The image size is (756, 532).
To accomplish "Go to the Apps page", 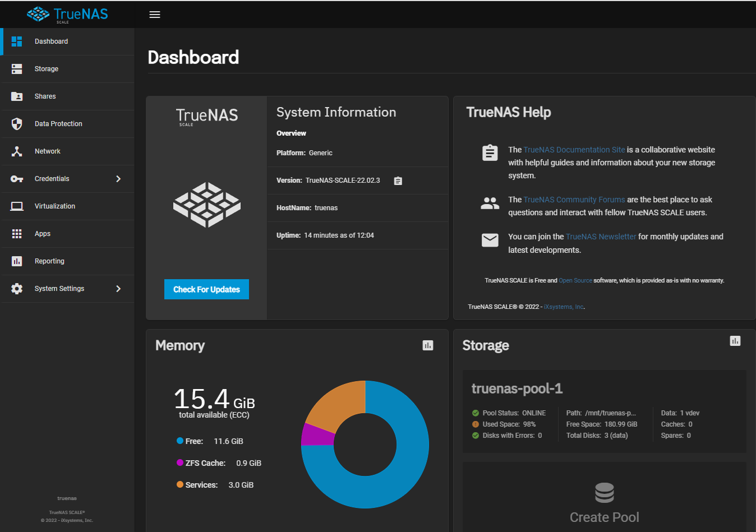I will click(43, 234).
